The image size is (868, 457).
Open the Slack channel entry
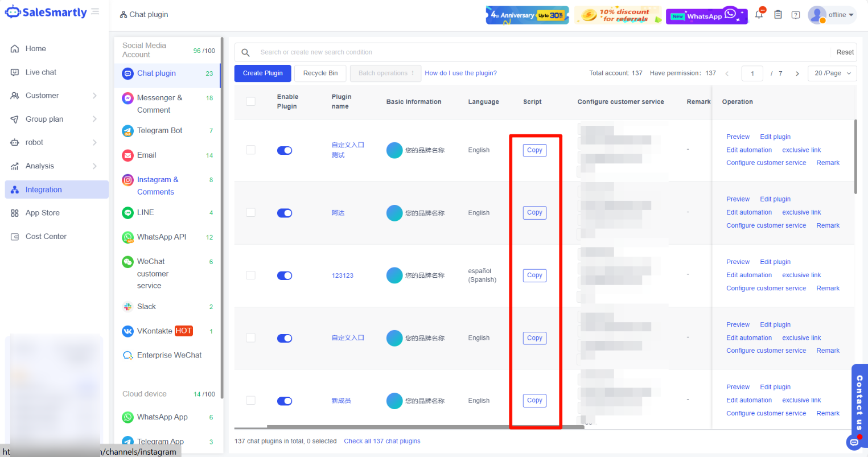click(x=146, y=306)
